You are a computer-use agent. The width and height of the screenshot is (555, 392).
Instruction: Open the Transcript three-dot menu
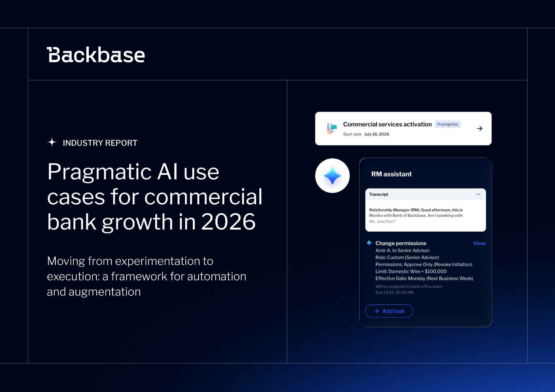(478, 194)
